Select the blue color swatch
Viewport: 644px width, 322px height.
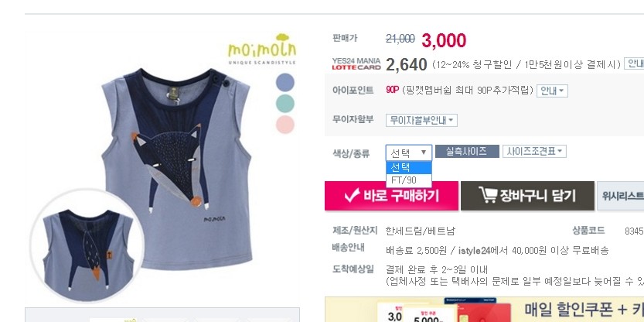285,82
